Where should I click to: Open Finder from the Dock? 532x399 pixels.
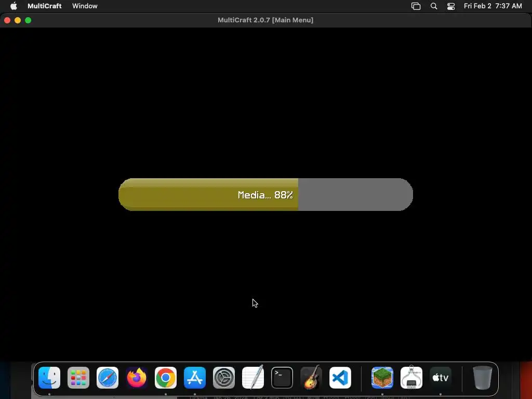pos(49,378)
